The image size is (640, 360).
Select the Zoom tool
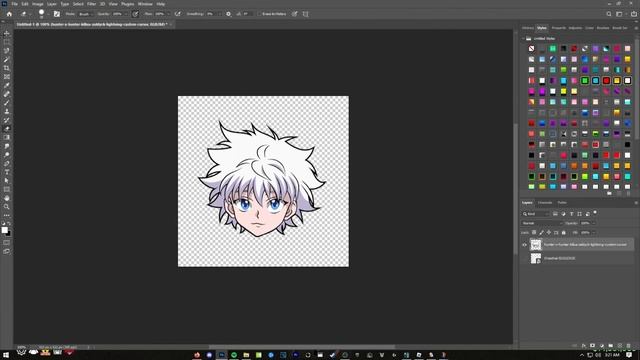coord(7,207)
